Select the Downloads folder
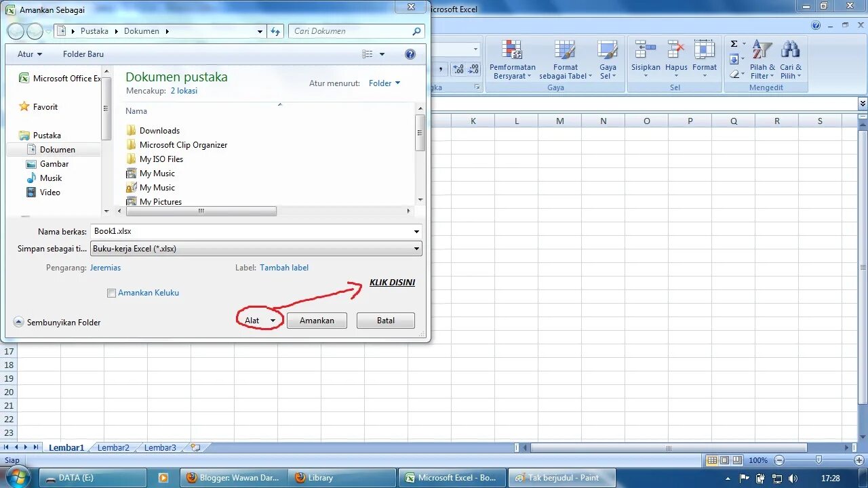868x488 pixels. (x=159, y=131)
